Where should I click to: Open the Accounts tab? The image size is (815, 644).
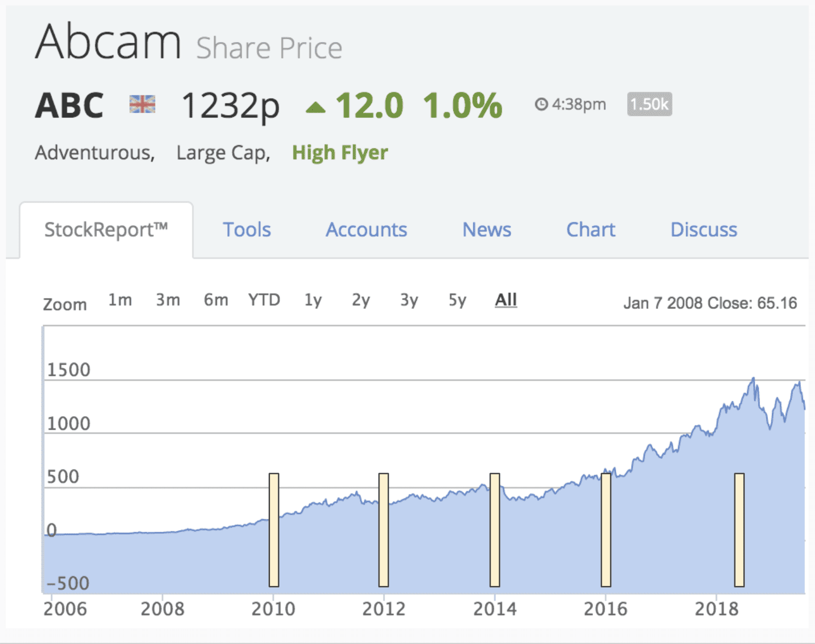pos(366,229)
